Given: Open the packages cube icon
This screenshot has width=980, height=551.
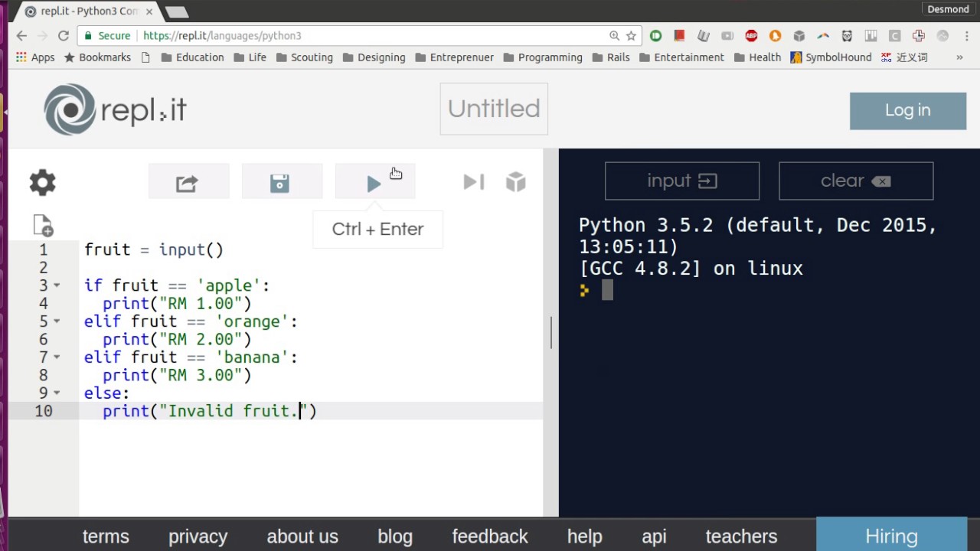Looking at the screenshot, I should pyautogui.click(x=516, y=182).
